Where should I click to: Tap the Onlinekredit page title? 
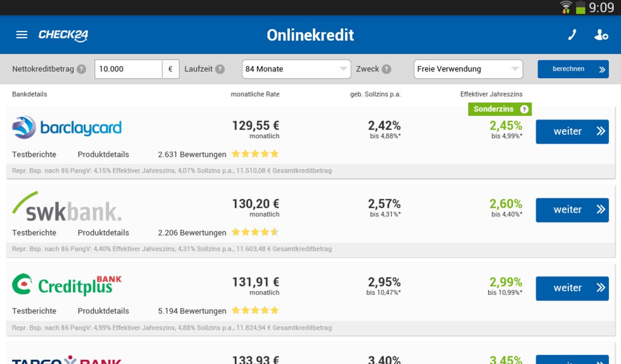click(x=310, y=35)
